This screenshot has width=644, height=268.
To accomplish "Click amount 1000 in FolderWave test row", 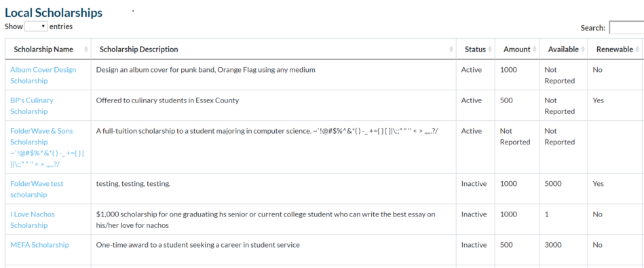I will 508,184.
